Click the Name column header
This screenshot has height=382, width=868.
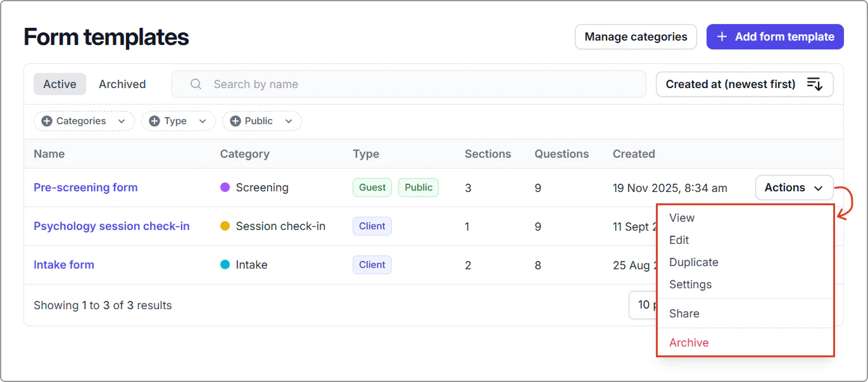coord(49,154)
